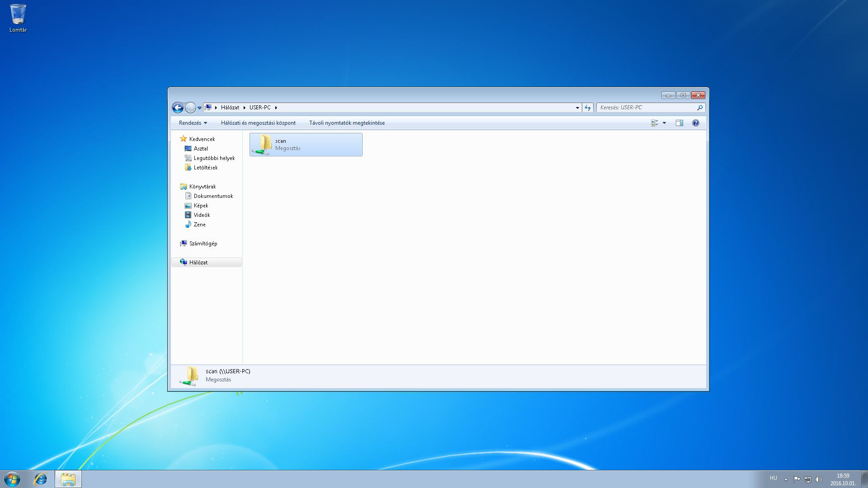Select Könyvtárak in the navigation pane
Image resolution: width=868 pixels, height=488 pixels.
[x=203, y=187]
